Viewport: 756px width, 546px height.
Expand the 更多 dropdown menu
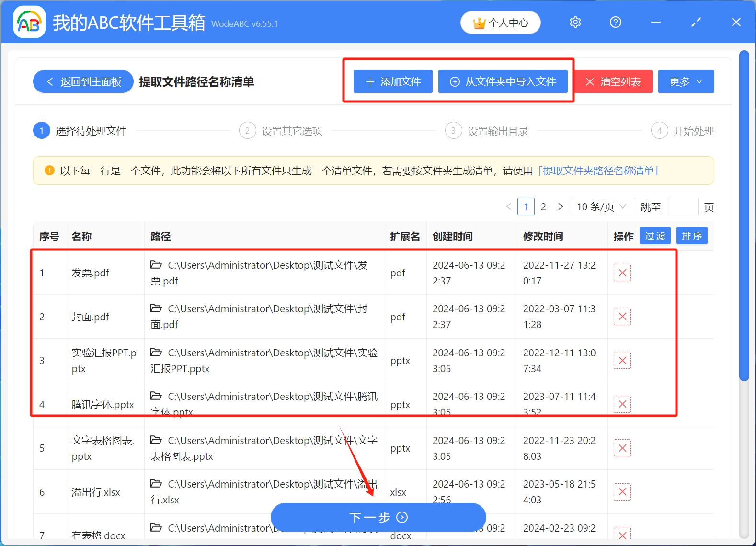tap(686, 82)
